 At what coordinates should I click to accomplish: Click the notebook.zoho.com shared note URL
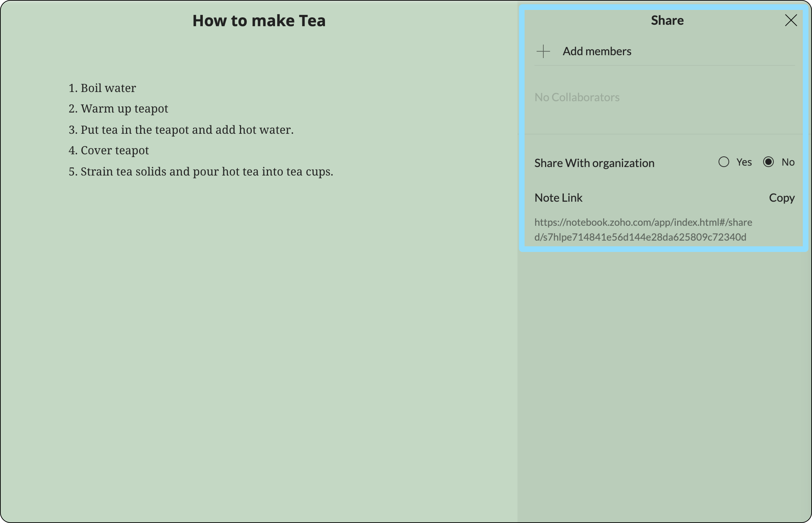point(643,230)
